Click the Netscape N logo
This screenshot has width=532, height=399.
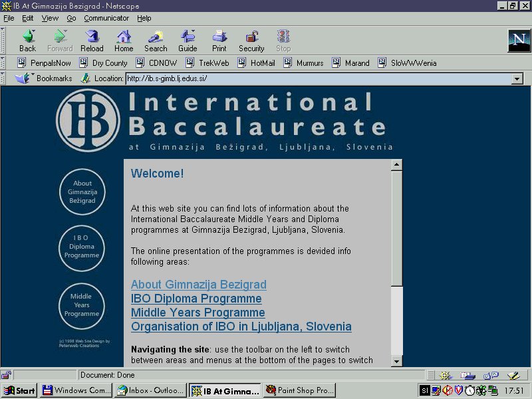pos(519,41)
